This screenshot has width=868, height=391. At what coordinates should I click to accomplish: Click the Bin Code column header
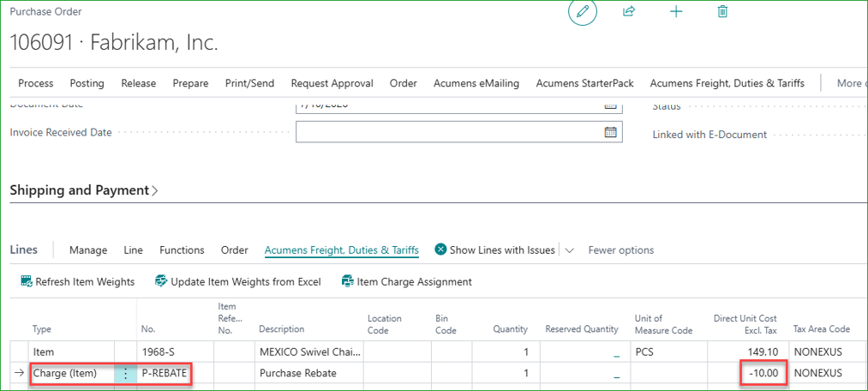click(446, 324)
